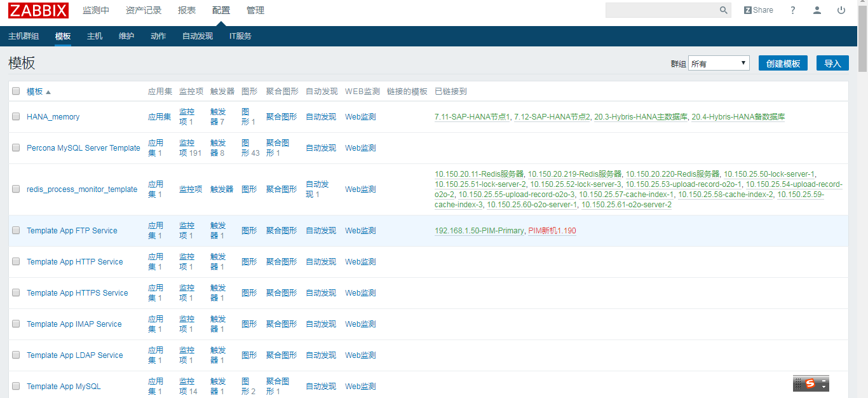Open the 资产记录 top menu
Image resolution: width=868 pixels, height=398 pixels.
[x=144, y=10]
